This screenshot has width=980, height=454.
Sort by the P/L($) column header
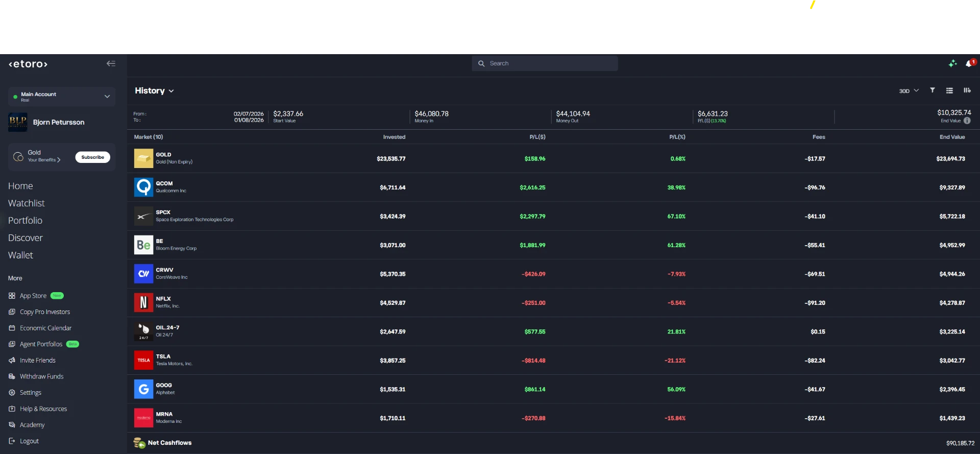click(x=537, y=137)
